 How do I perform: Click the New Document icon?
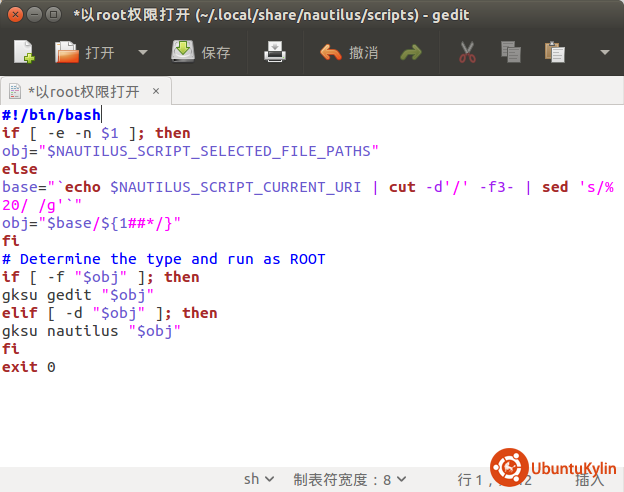23,52
